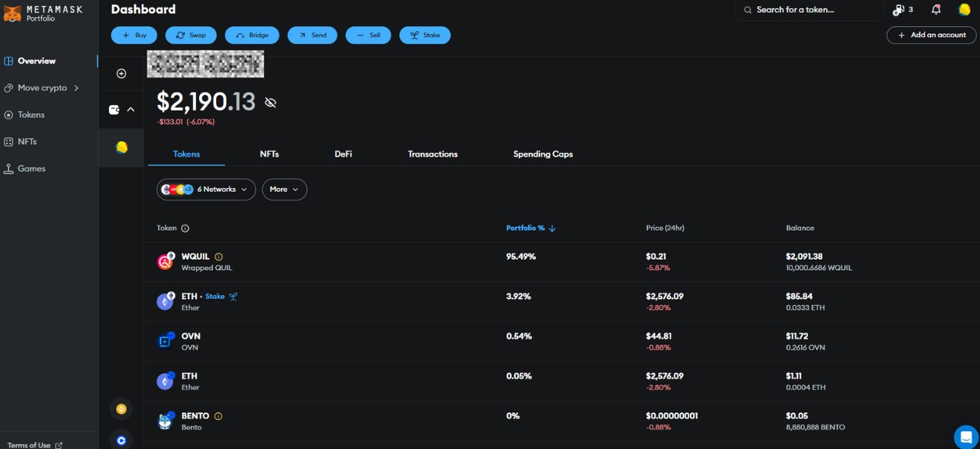The height and width of the screenshot is (449, 980).
Task: Click the Token info circle icon
Action: pos(186,228)
